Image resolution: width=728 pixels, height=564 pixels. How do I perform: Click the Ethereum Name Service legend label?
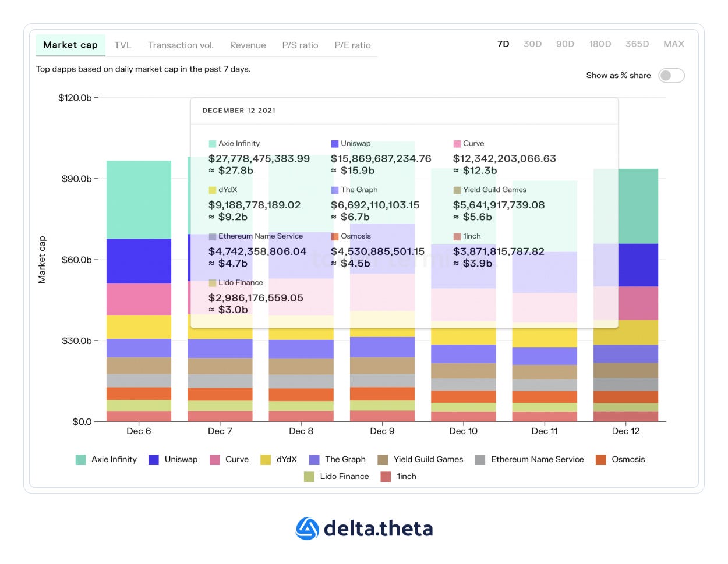coord(537,459)
